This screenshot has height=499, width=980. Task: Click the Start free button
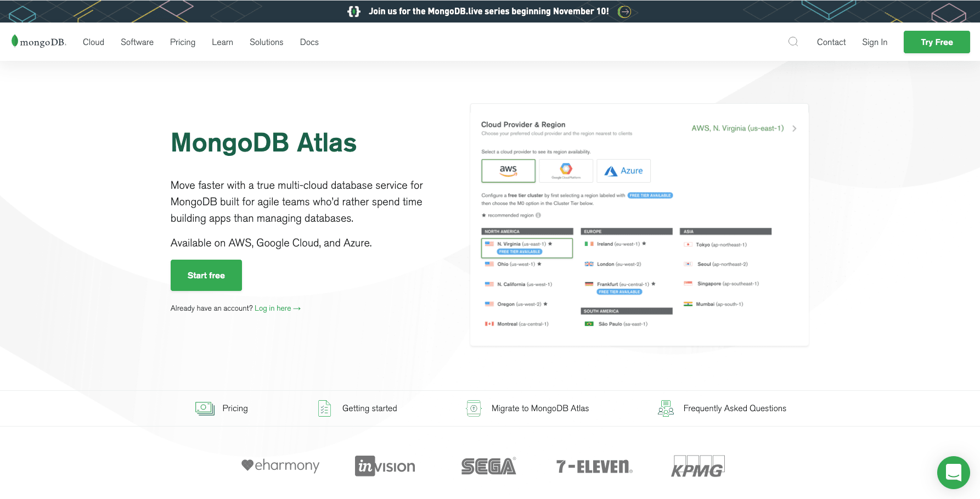[x=206, y=275]
